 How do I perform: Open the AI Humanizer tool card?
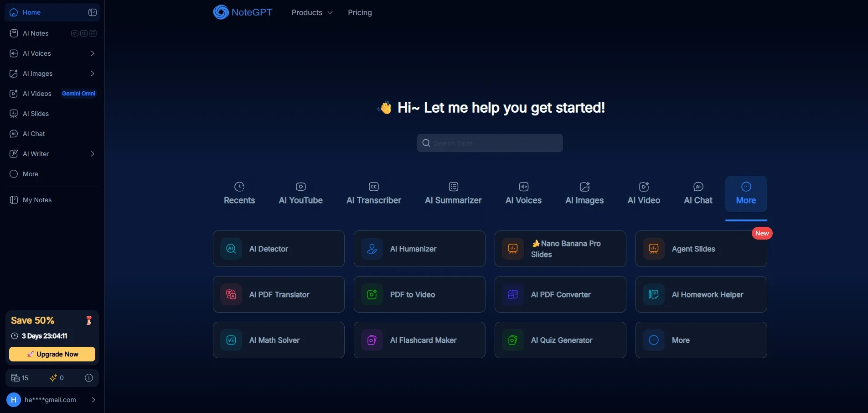(419, 249)
